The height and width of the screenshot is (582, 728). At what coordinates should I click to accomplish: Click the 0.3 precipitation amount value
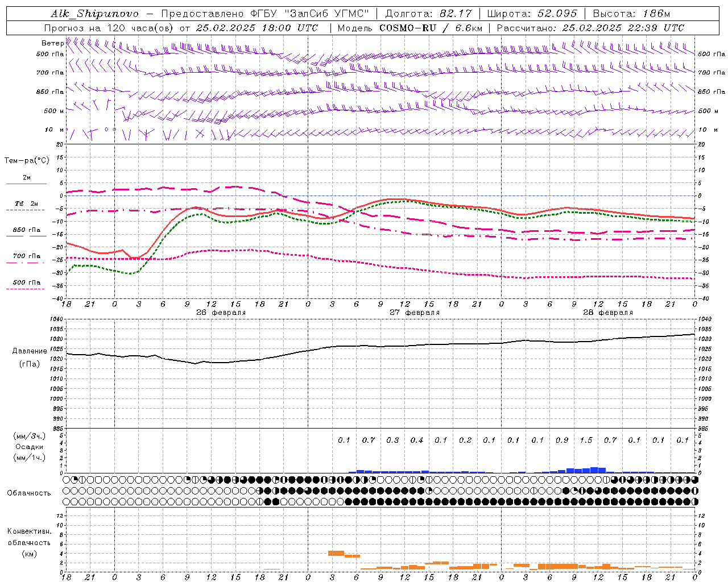point(392,440)
